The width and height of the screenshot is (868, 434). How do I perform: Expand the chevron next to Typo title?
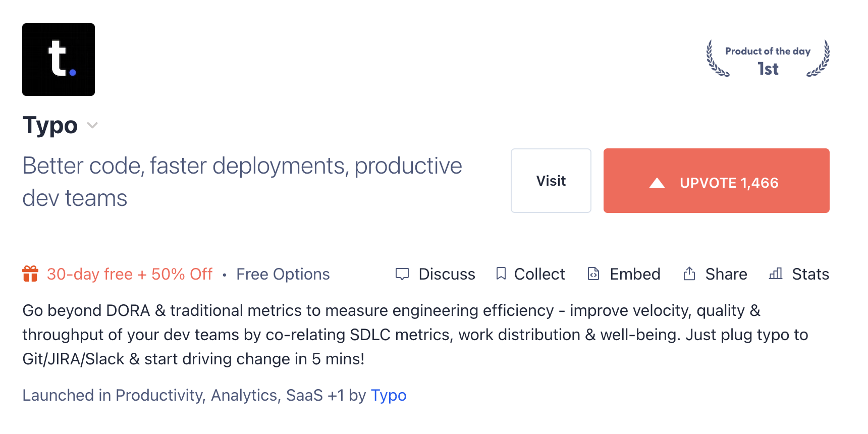point(92,125)
